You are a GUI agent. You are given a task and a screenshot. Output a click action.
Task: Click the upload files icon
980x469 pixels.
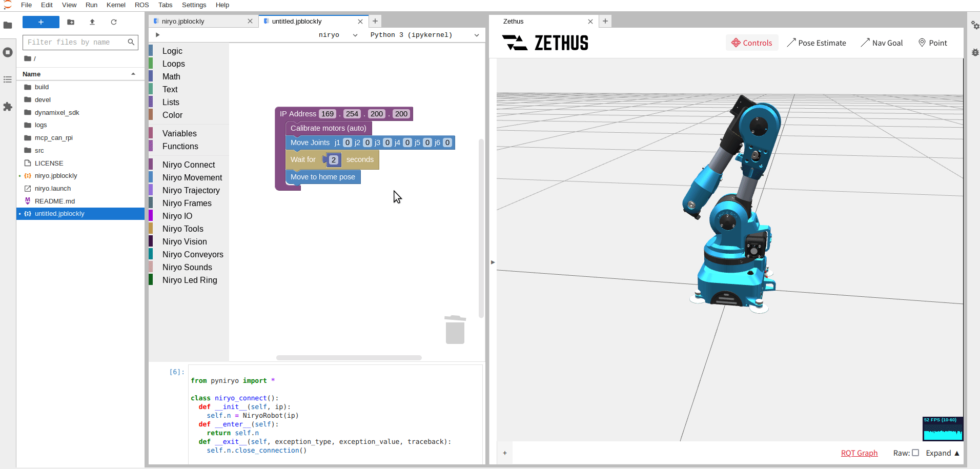pos(92,22)
